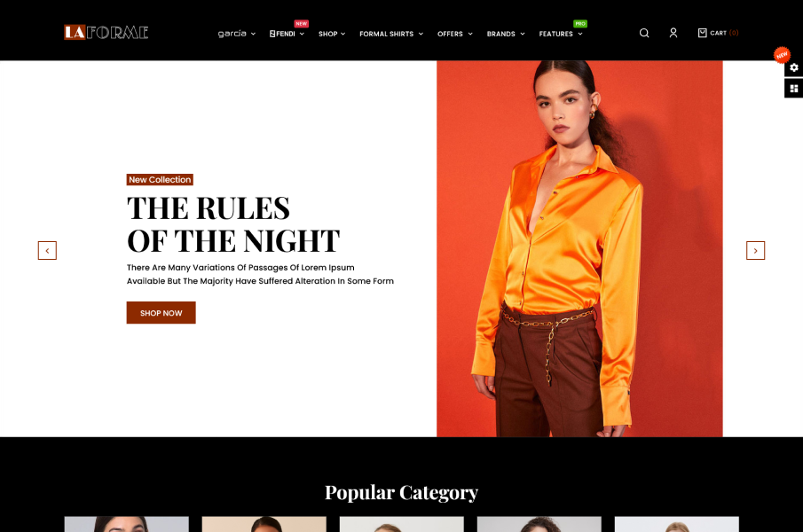Click the LaForme logo
Image resolution: width=803 pixels, height=532 pixels.
106,33
